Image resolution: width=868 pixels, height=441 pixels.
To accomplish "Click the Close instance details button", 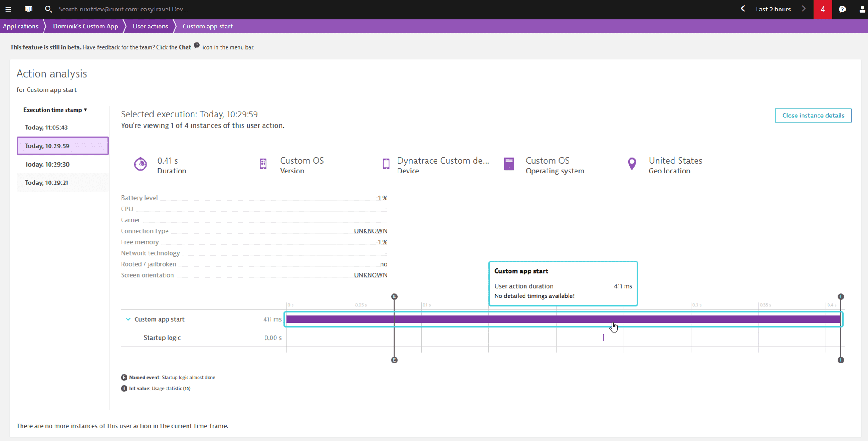I will click(x=813, y=116).
